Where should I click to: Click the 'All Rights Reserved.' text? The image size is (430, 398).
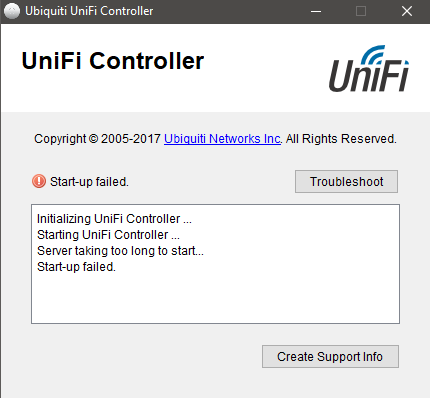341,139
